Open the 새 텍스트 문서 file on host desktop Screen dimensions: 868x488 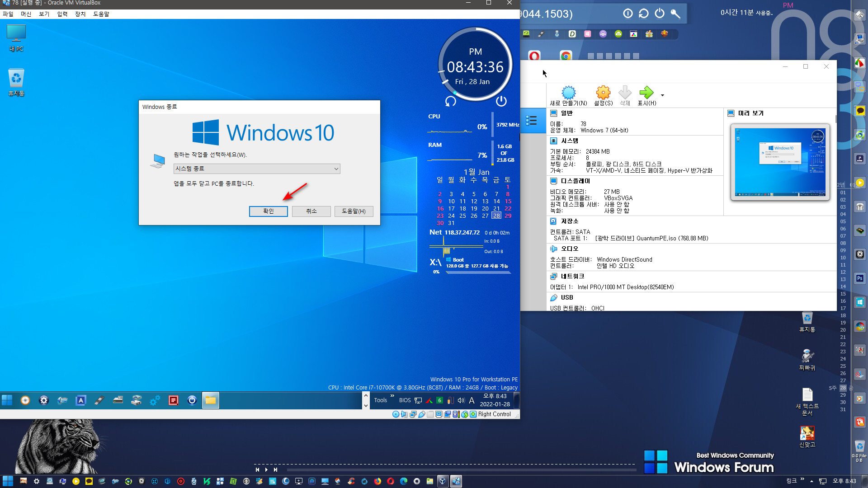coord(807,402)
